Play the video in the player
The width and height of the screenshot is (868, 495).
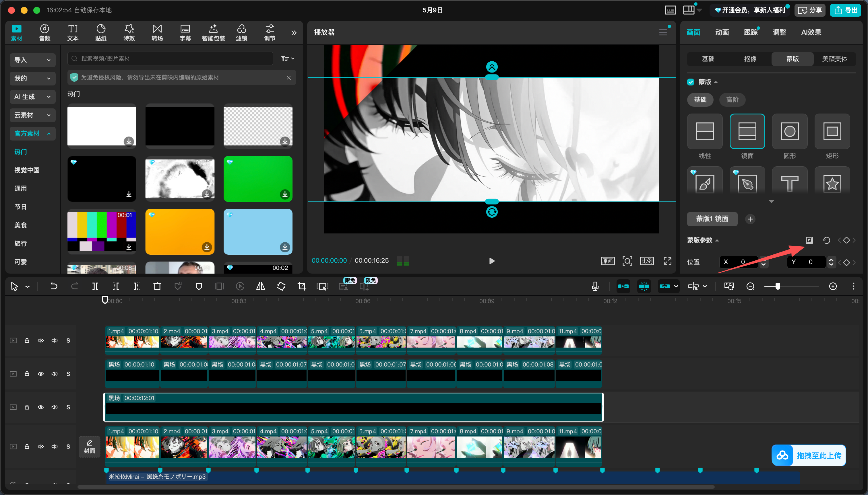pyautogui.click(x=492, y=261)
